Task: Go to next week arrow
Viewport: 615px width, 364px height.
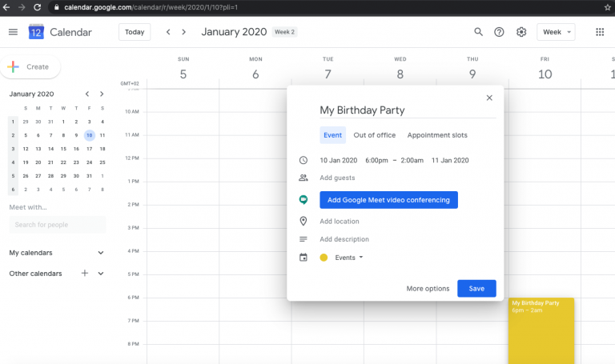Action: coord(184,32)
